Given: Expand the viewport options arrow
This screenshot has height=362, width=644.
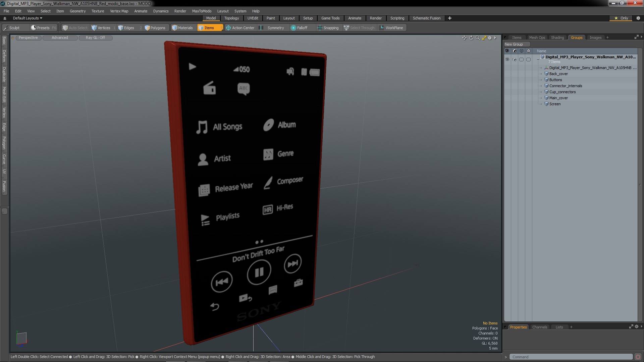Looking at the screenshot, I should pos(495,38).
